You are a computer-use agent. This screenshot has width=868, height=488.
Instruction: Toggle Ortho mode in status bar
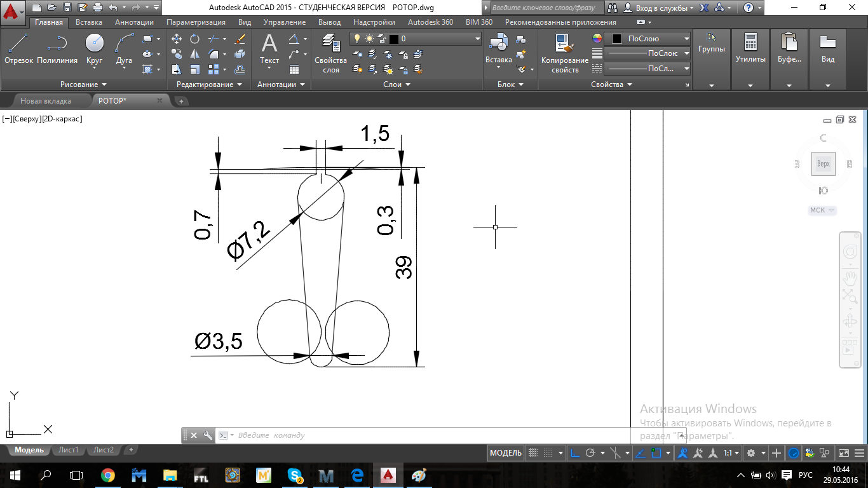click(x=574, y=453)
